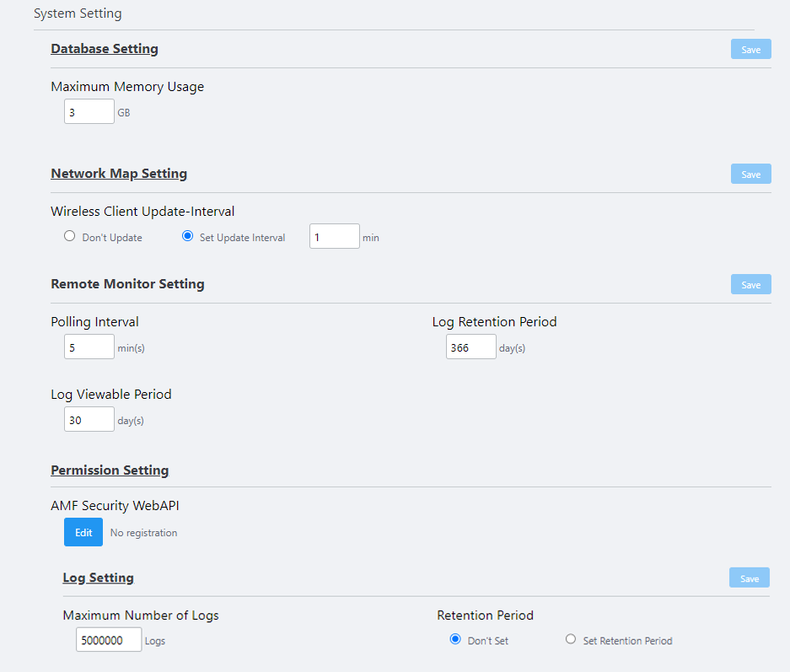
Task: Select the Don't Update radio option
Action: tap(70, 237)
